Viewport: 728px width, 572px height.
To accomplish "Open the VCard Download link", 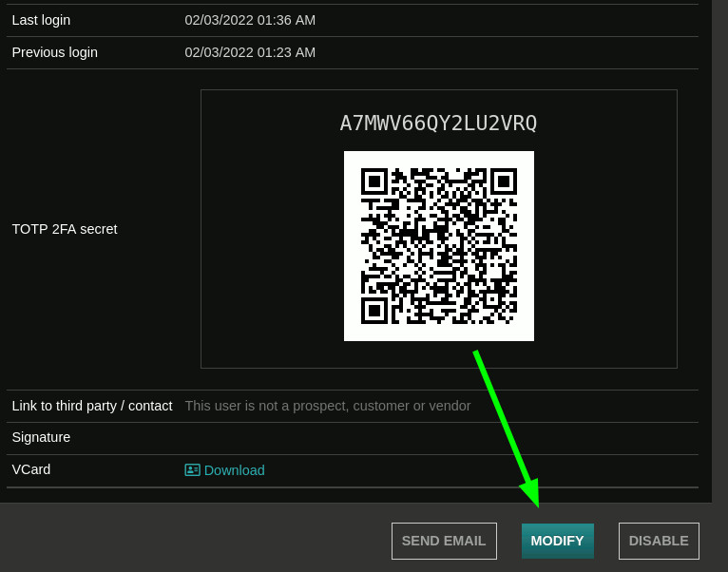I will point(234,470).
